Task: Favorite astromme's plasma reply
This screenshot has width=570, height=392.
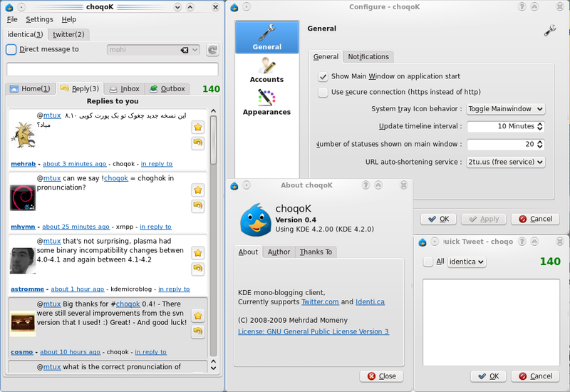Action: point(198,253)
